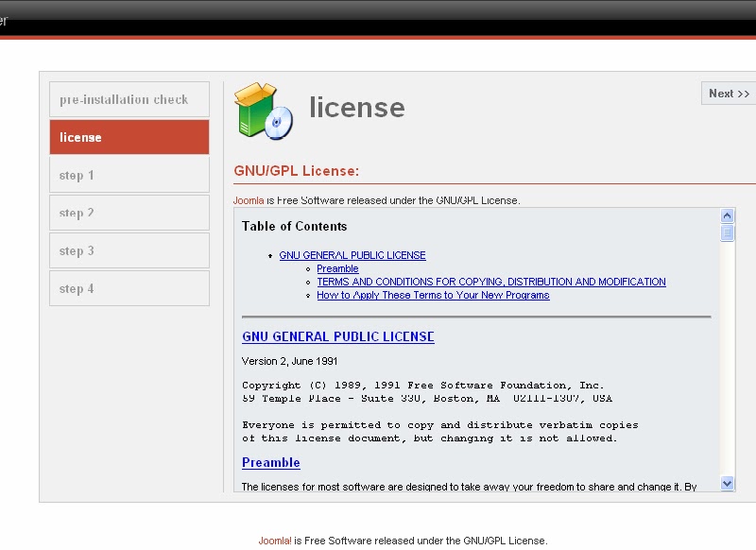
Task: Click the Preamble link in Table of Contents
Action: [x=337, y=268]
